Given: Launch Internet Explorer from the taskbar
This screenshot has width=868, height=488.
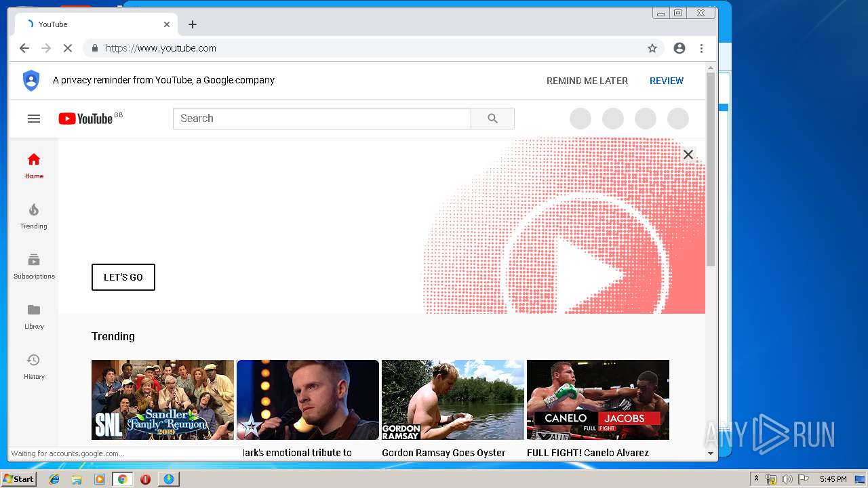Looking at the screenshot, I should point(54,479).
